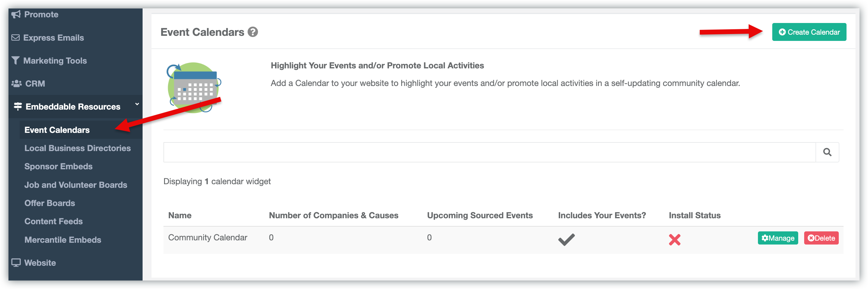Click the Website monitor icon
The width and height of the screenshot is (868, 289).
point(16,262)
